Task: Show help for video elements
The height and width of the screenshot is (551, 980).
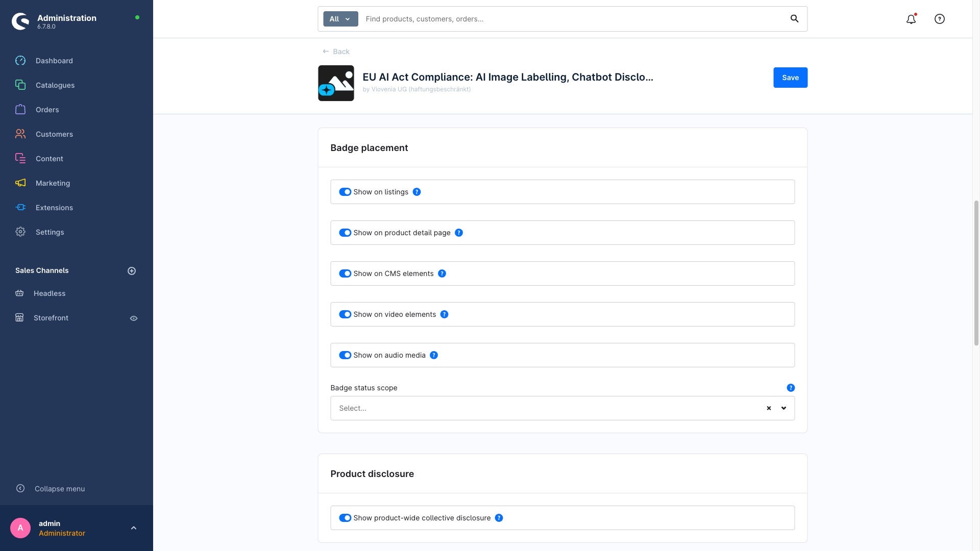Action: coord(445,314)
